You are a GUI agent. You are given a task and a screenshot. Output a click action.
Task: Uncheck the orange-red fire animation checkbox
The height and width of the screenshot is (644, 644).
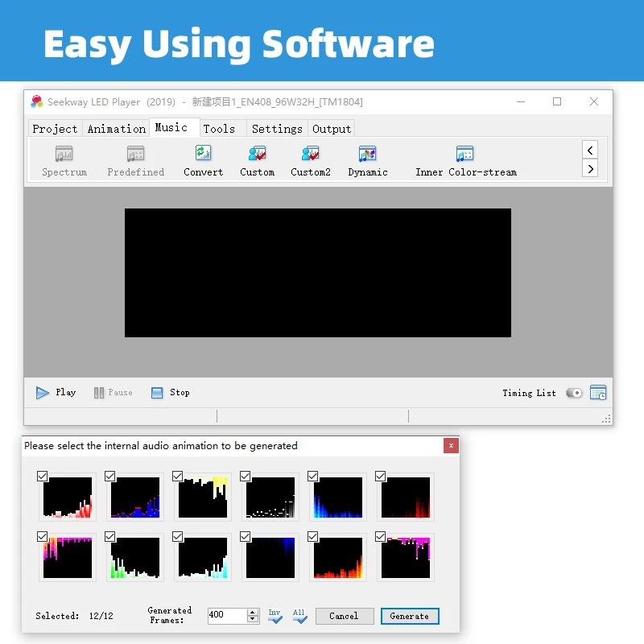[x=312, y=536]
